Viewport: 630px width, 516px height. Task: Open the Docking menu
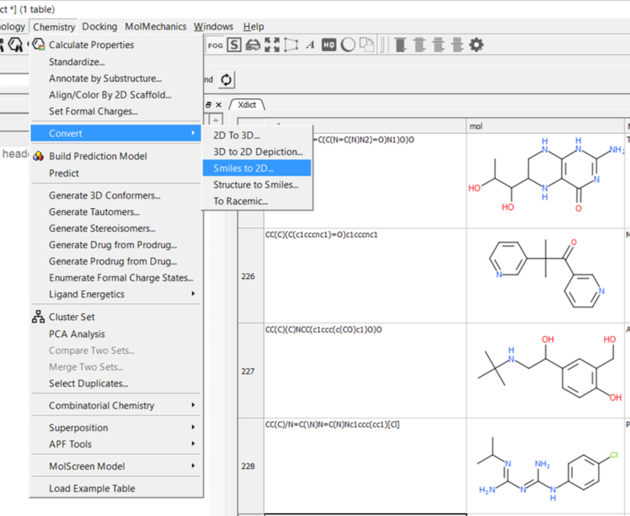[99, 27]
